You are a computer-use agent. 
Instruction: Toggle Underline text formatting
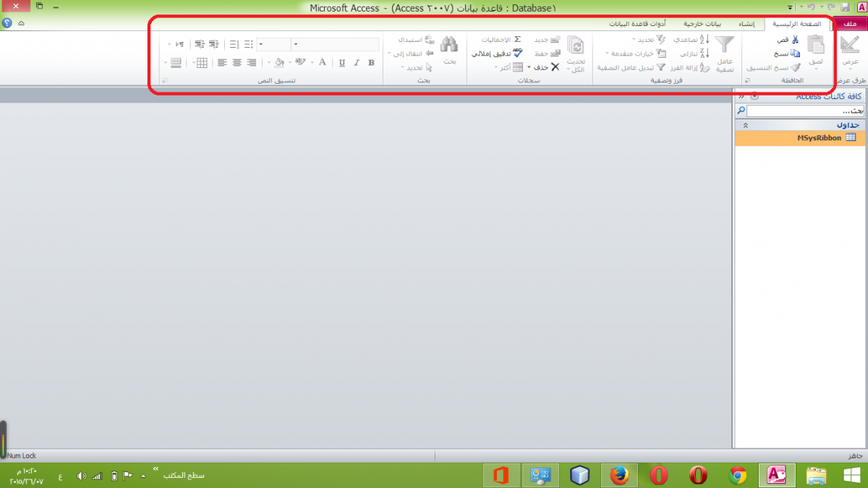[x=341, y=63]
